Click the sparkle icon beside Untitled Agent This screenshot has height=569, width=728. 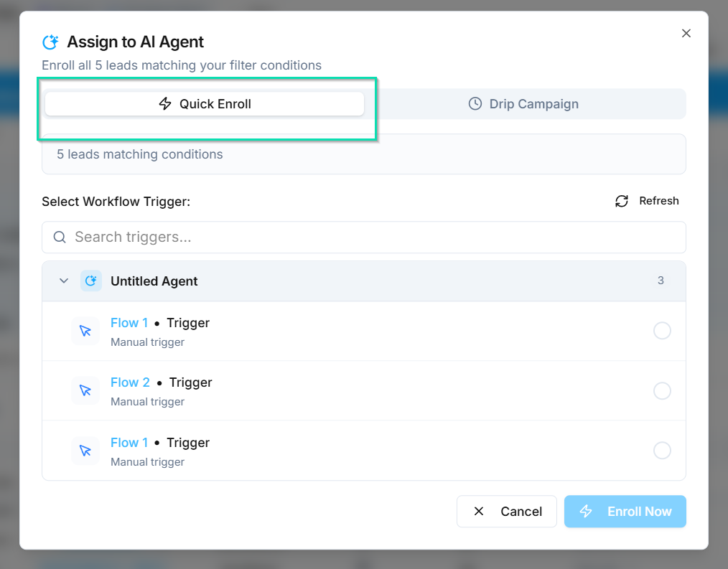pyautogui.click(x=90, y=281)
